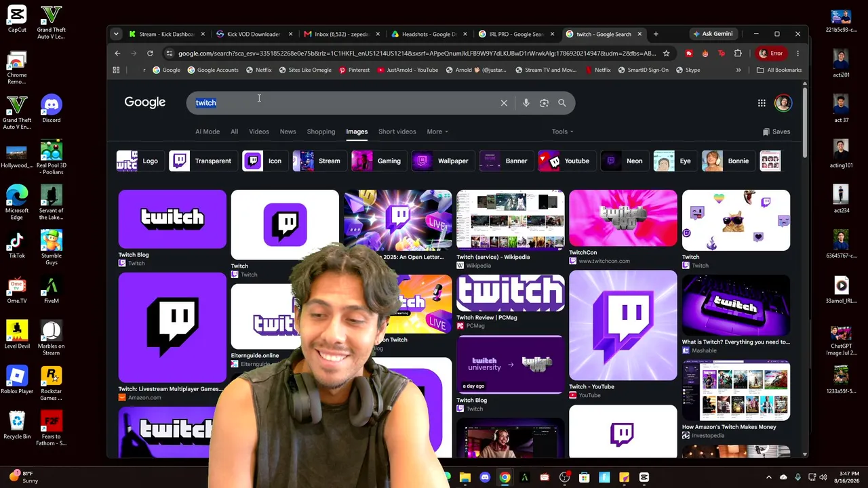This screenshot has width=868, height=488.
Task: Select the Rockstar Games desktop shortcut
Action: [51, 384]
